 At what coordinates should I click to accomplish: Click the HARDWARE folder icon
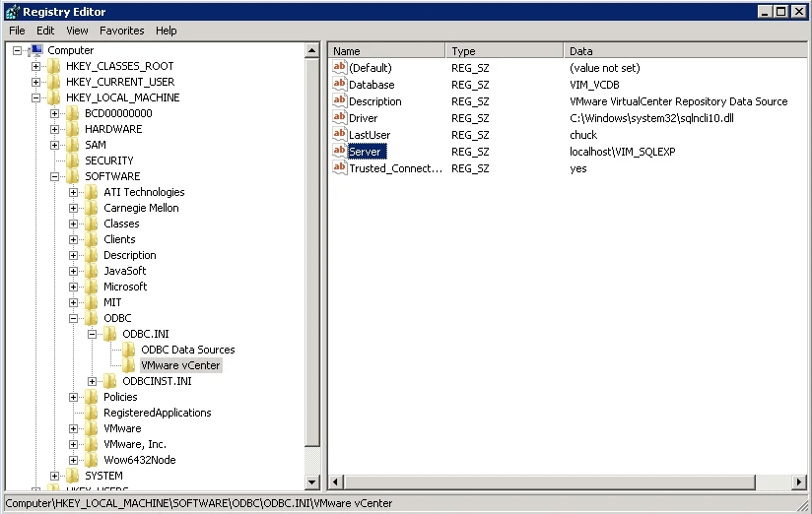[73, 129]
